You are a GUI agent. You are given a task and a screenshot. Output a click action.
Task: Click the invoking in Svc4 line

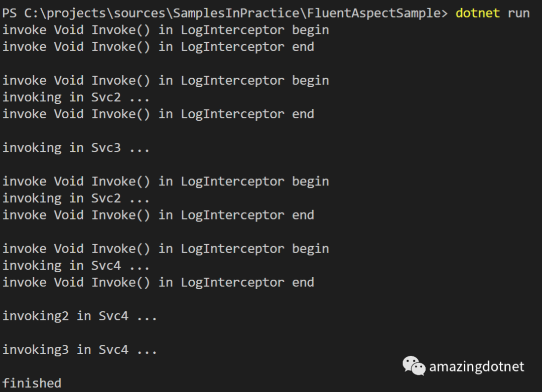tap(76, 266)
